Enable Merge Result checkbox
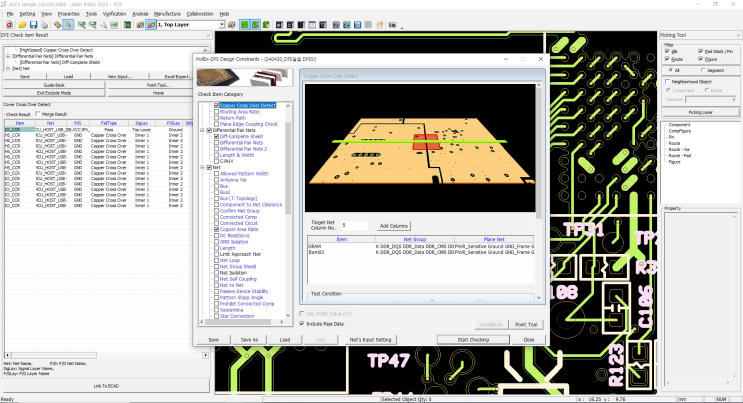 click(38, 114)
